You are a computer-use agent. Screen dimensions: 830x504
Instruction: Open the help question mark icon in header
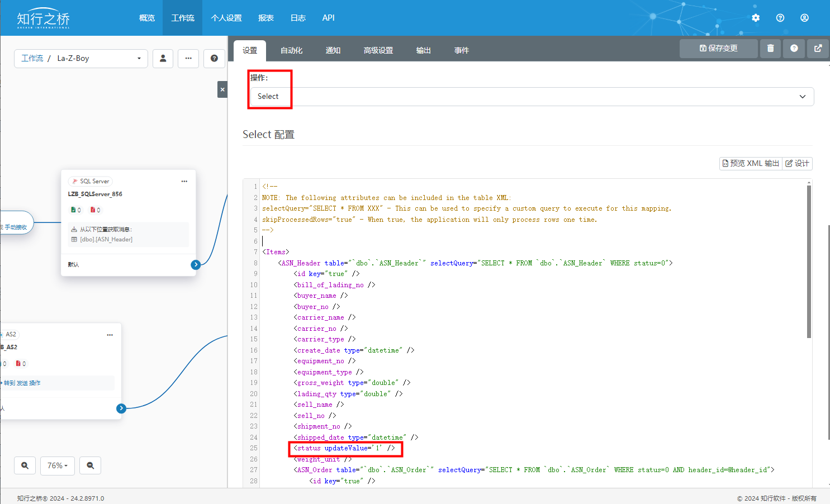click(780, 18)
